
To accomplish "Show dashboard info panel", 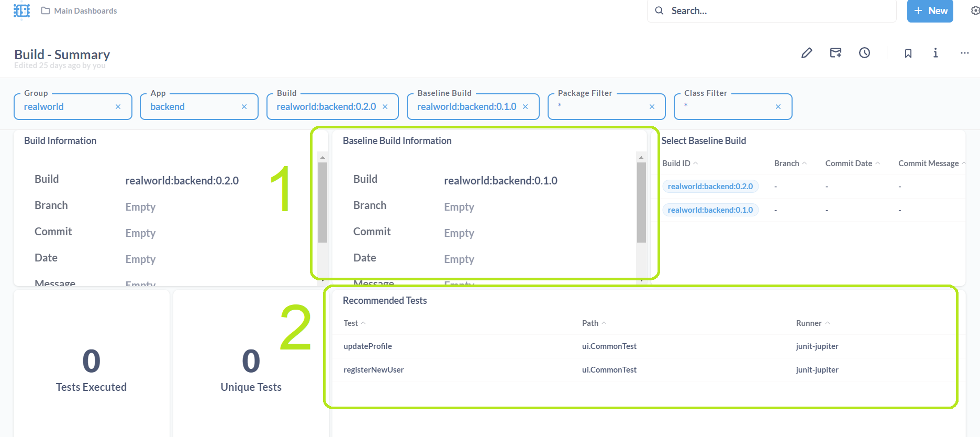I will (936, 53).
